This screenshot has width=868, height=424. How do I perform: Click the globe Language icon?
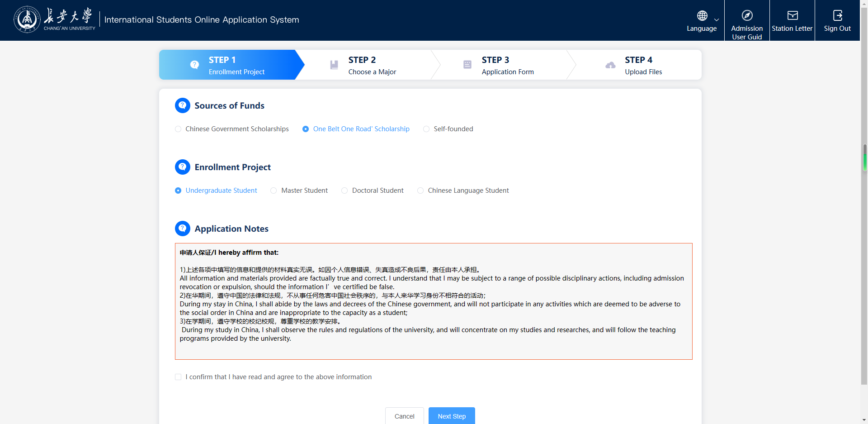click(702, 16)
